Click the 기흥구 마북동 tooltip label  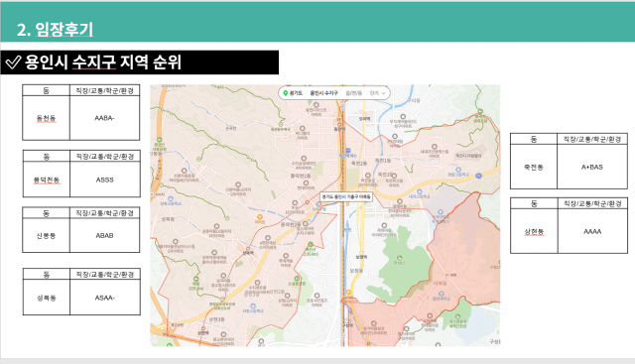346,196
